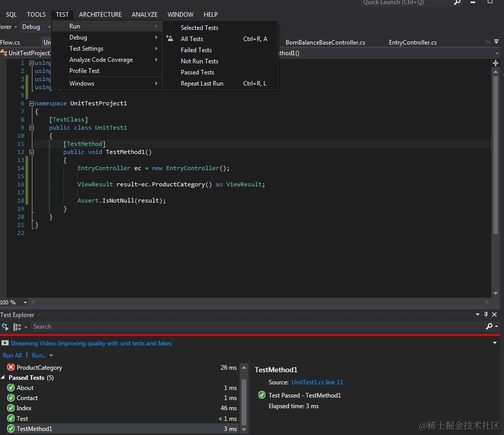Open the 100 % zoom dropdown

point(25,302)
